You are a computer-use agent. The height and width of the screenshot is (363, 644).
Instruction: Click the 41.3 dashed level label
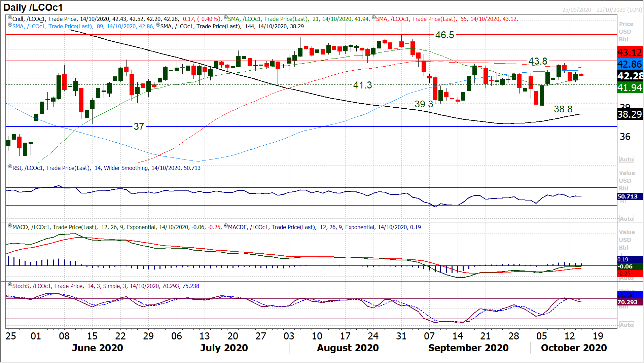(x=362, y=85)
